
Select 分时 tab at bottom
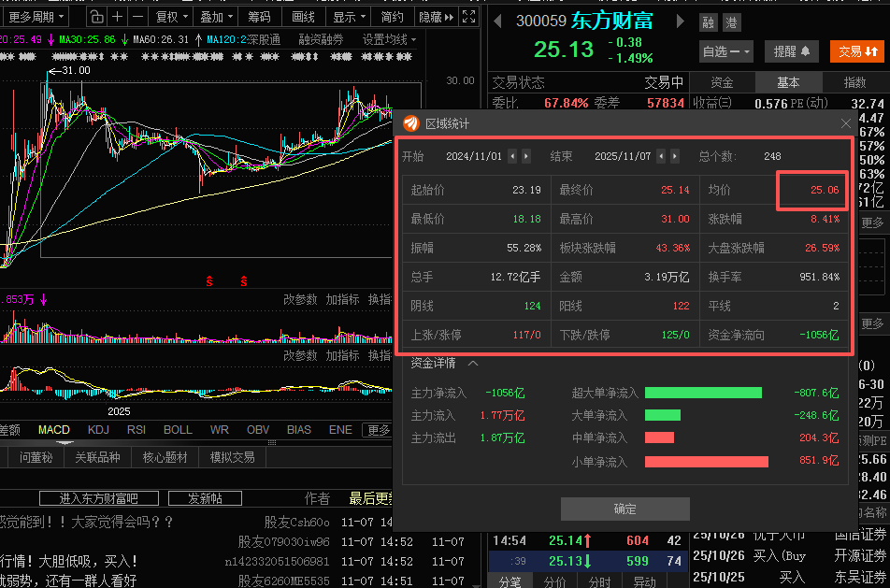[599, 581]
